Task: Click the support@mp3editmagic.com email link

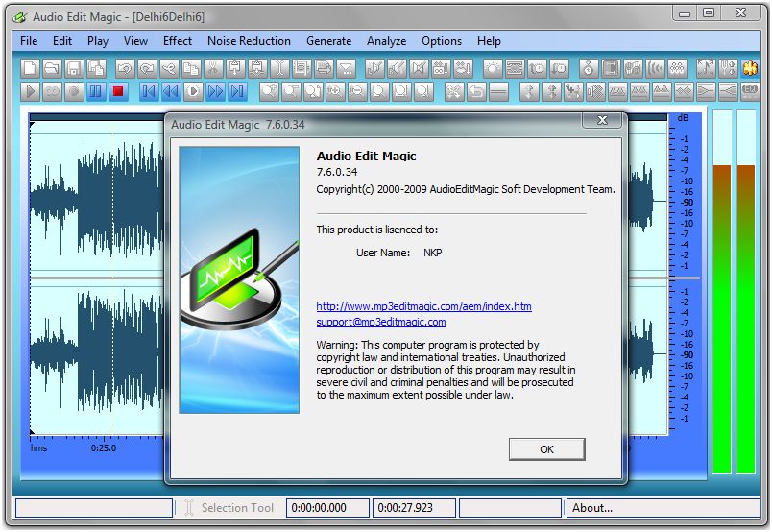Action: (381, 322)
